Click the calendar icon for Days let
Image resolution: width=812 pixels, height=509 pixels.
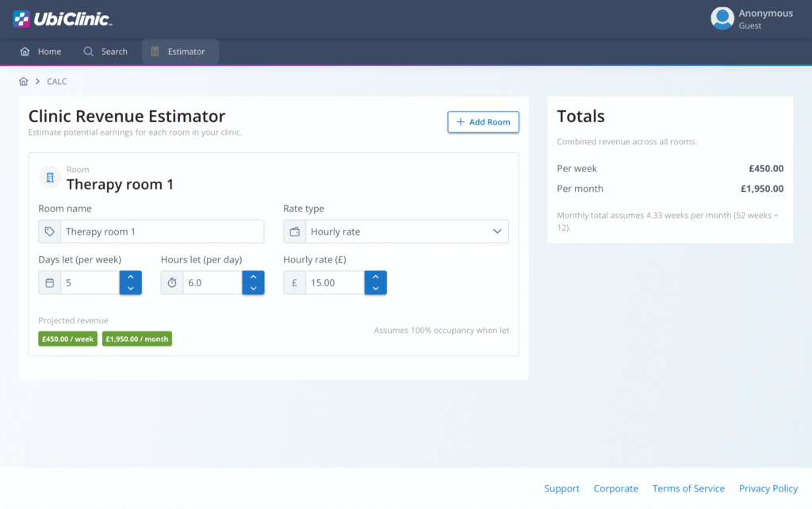click(50, 283)
